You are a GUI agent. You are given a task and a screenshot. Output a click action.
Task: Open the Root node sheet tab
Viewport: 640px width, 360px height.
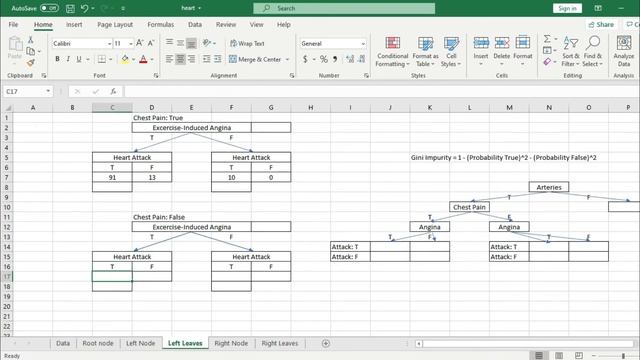(x=98, y=343)
